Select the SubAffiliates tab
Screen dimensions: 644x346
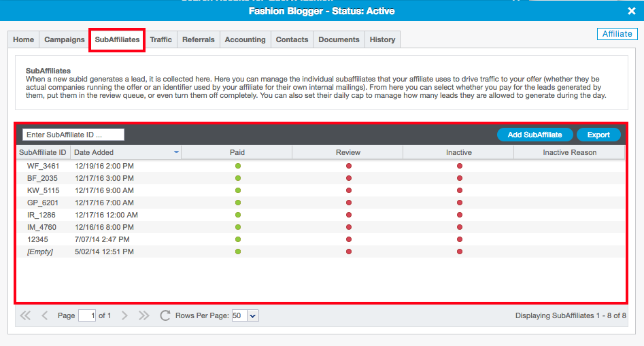point(117,39)
